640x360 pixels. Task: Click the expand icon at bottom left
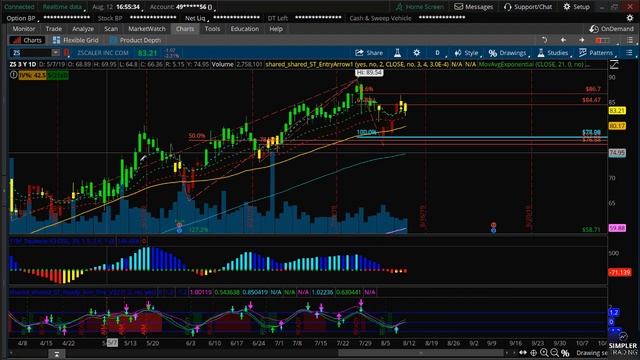pos(57,353)
